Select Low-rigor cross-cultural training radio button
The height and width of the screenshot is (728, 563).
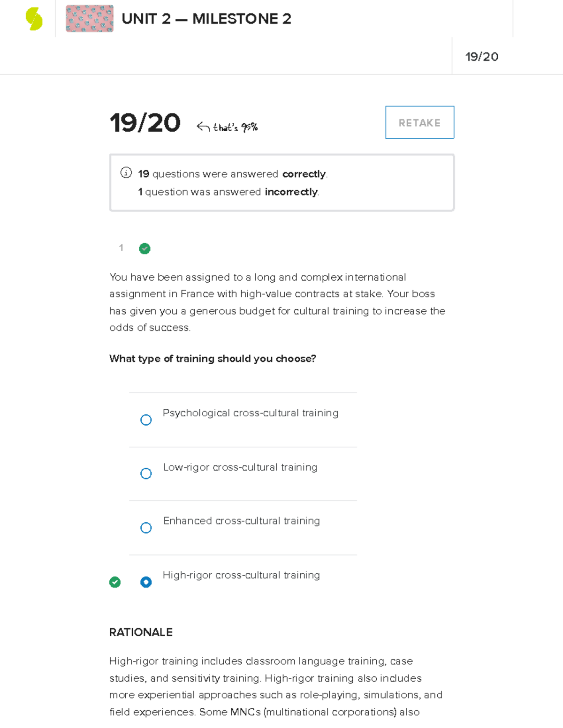click(x=146, y=473)
